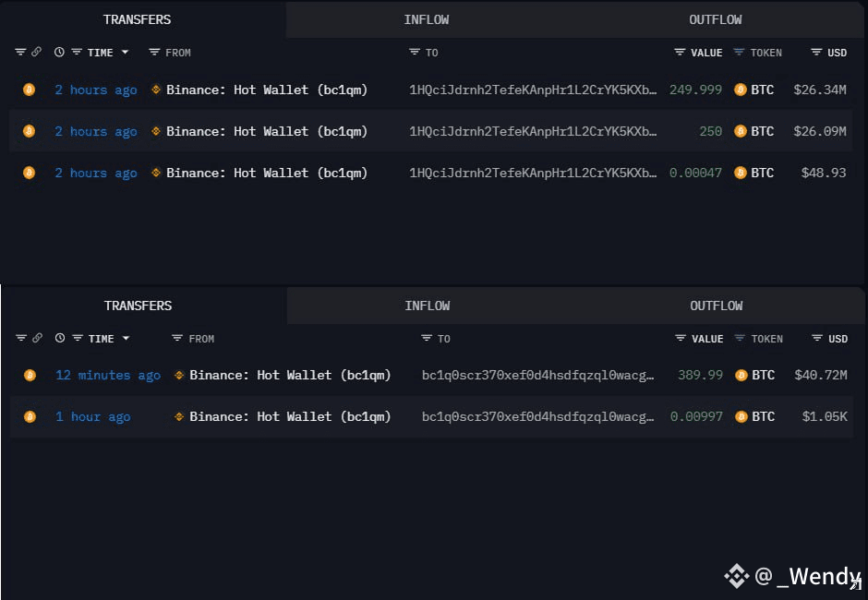The image size is (868, 600).
Task: Click the USD amount $48.93
Action: [824, 174]
